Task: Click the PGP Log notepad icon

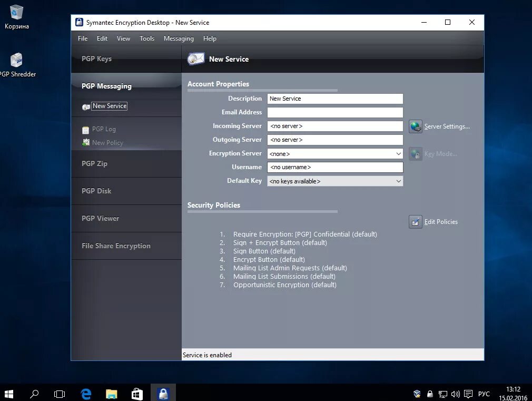Action: click(x=85, y=130)
